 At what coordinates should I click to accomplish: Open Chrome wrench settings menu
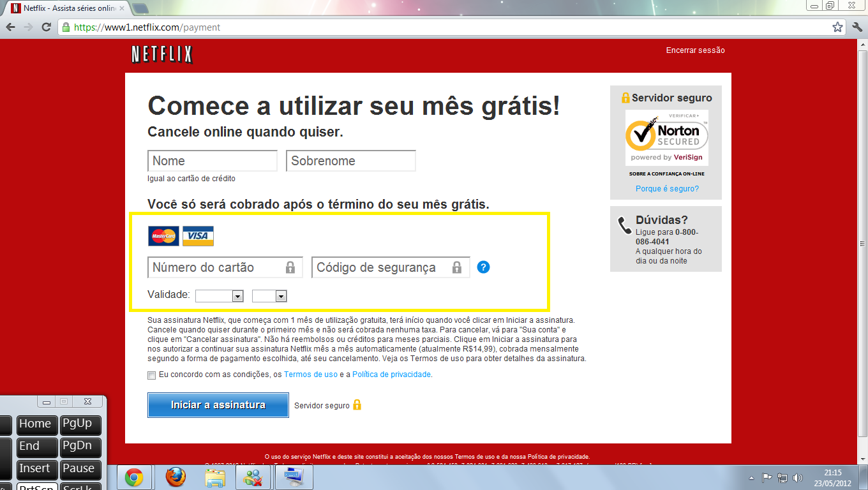(857, 27)
